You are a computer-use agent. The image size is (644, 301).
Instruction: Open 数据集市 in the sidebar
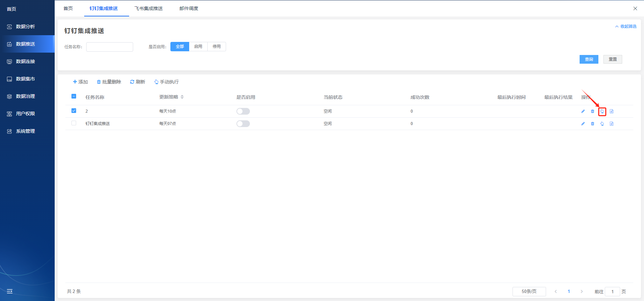[x=27, y=79]
